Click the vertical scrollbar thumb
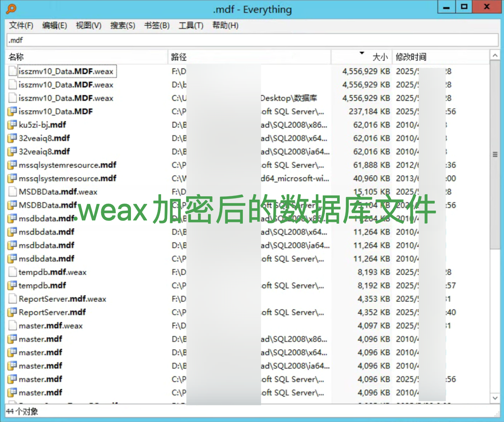The image size is (504, 422). coord(495,154)
